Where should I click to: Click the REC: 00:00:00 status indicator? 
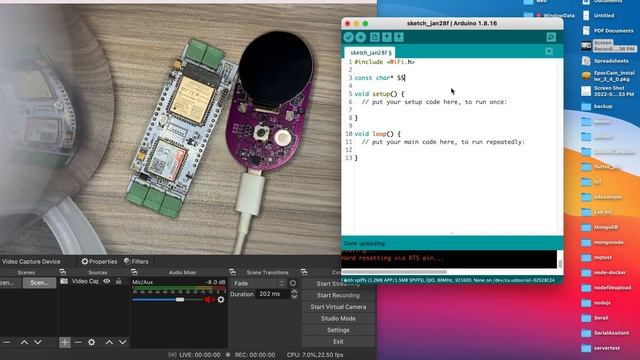tap(250, 355)
